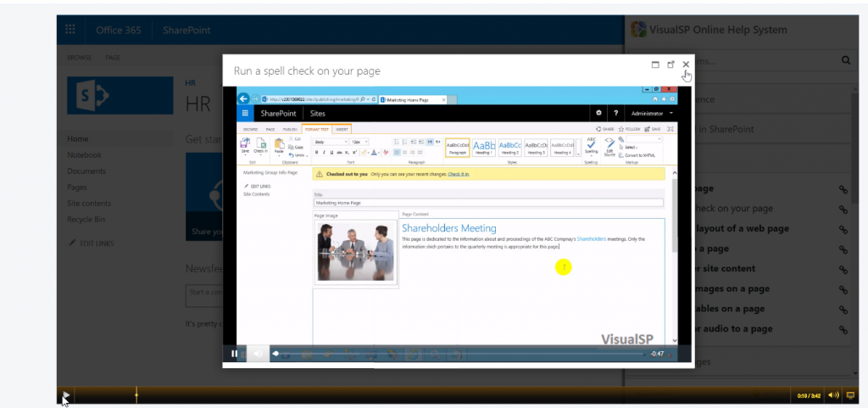Screen dimensions: 868x408
Task: Select the align left paragraph button
Action: (398, 152)
